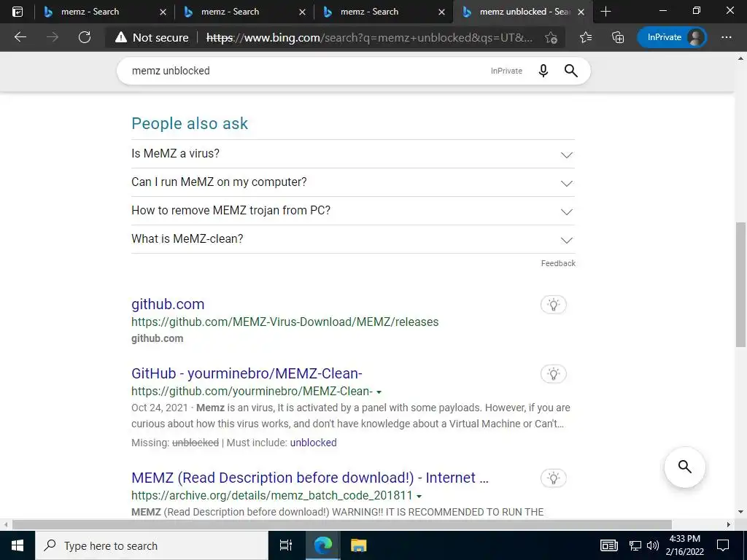This screenshot has height=560, width=747.
Task: Click the network tray icon
Action: (635, 545)
